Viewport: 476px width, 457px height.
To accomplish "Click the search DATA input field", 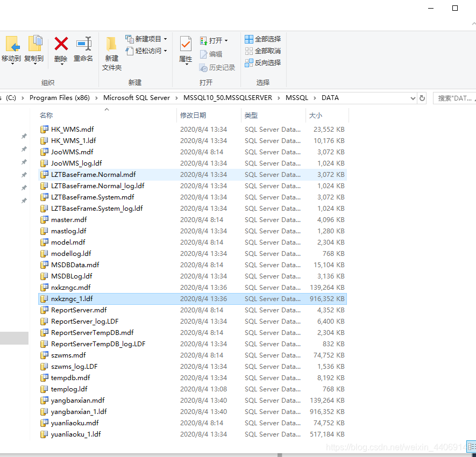I will 454,98.
